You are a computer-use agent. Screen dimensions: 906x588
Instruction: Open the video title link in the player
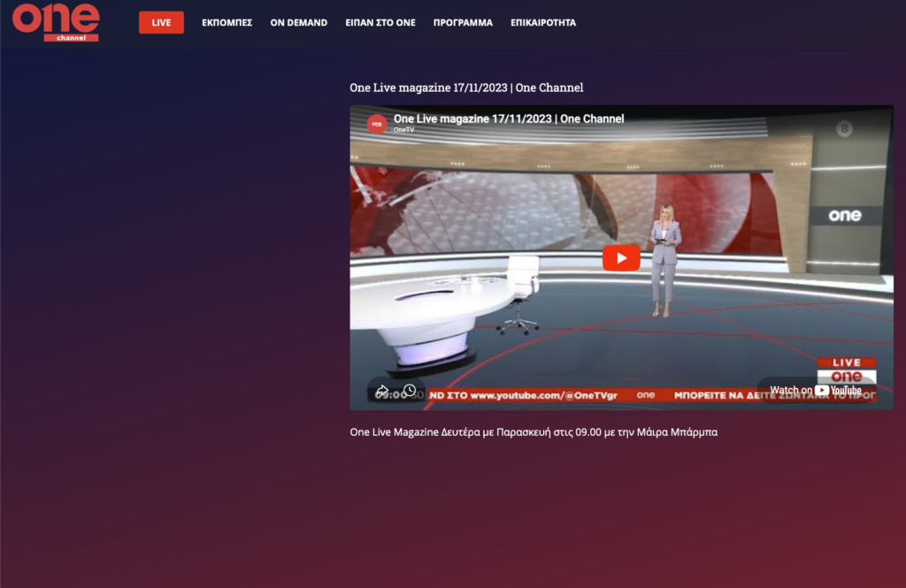click(509, 118)
